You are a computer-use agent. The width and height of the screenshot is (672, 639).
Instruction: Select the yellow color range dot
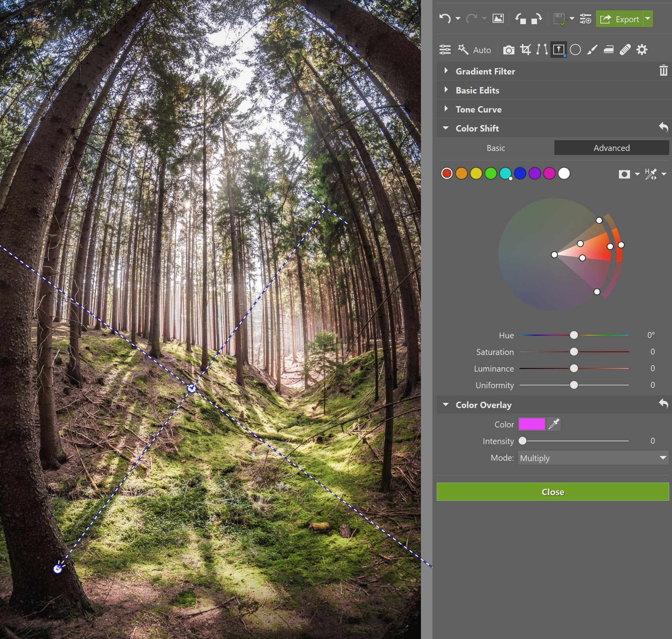[x=476, y=174]
